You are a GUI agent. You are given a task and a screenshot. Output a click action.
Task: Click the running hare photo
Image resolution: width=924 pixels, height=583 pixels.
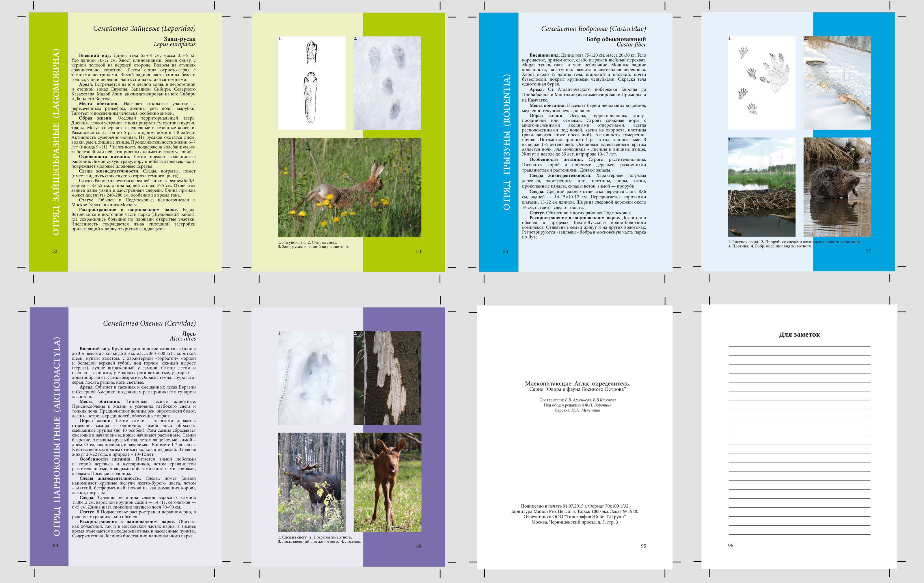(349, 187)
